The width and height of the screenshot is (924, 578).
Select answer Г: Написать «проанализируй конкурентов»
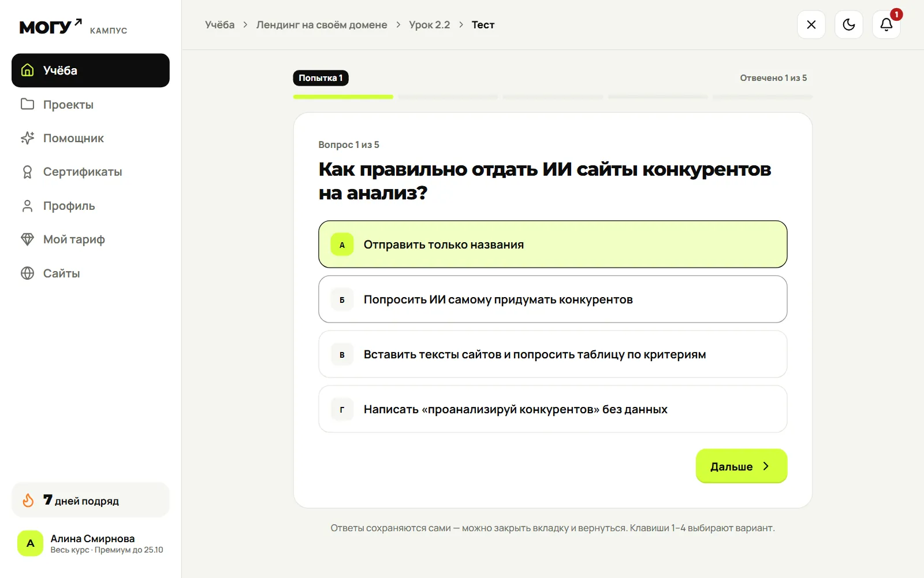pos(553,409)
